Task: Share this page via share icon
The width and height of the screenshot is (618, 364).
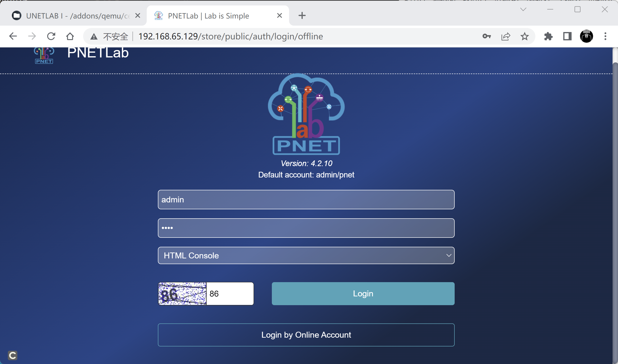Action: (x=506, y=36)
